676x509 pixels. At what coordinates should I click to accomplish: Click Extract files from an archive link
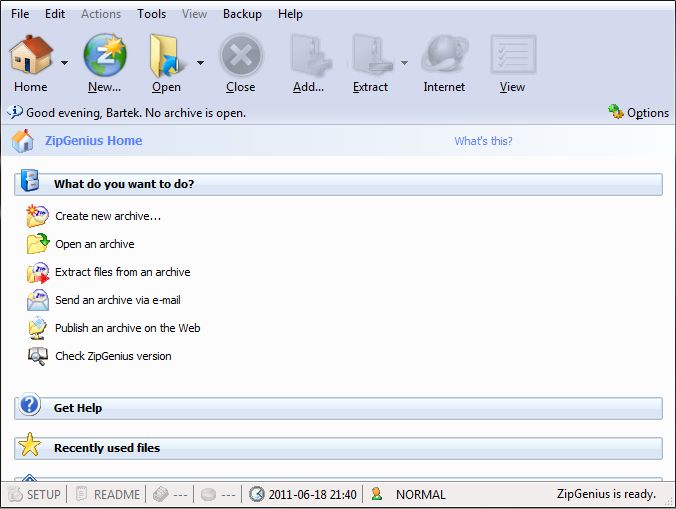pos(122,272)
